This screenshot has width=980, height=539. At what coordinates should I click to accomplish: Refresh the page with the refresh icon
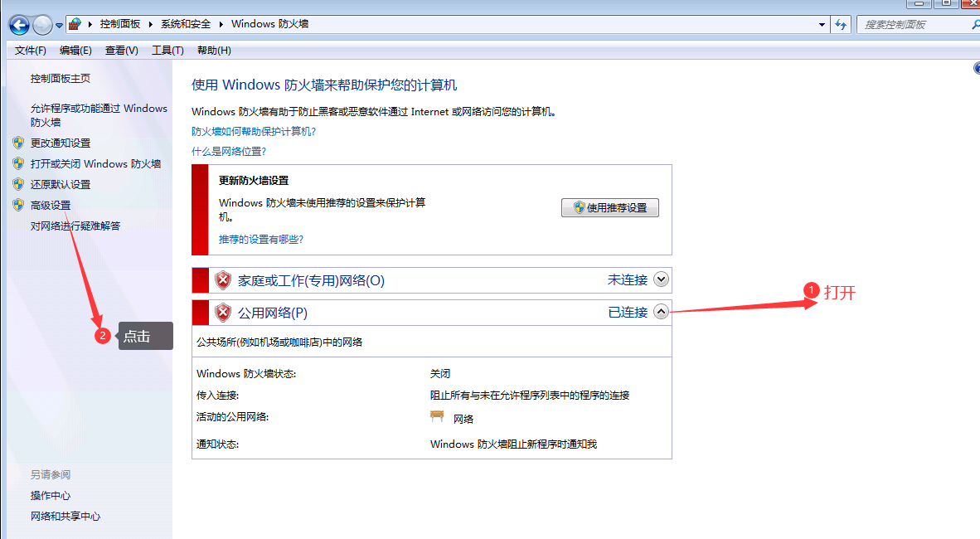coord(841,24)
